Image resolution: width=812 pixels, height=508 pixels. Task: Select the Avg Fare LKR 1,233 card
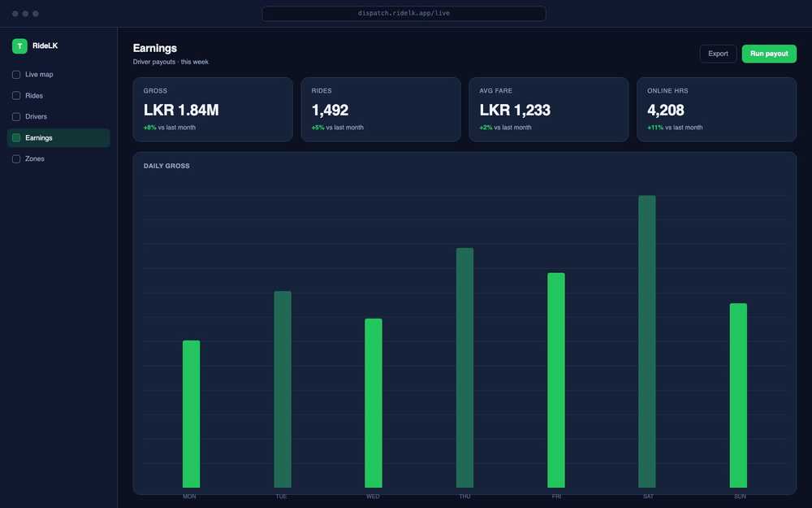click(548, 110)
